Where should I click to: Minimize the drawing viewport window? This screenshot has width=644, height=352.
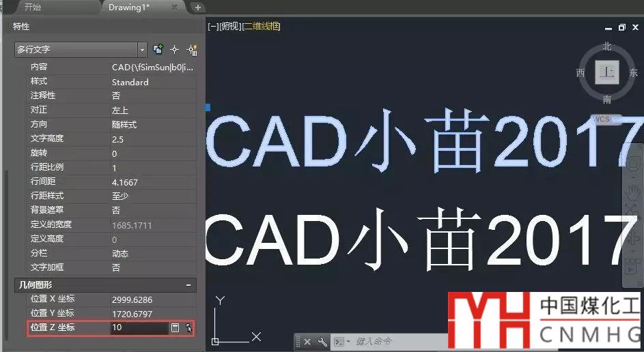point(608,28)
